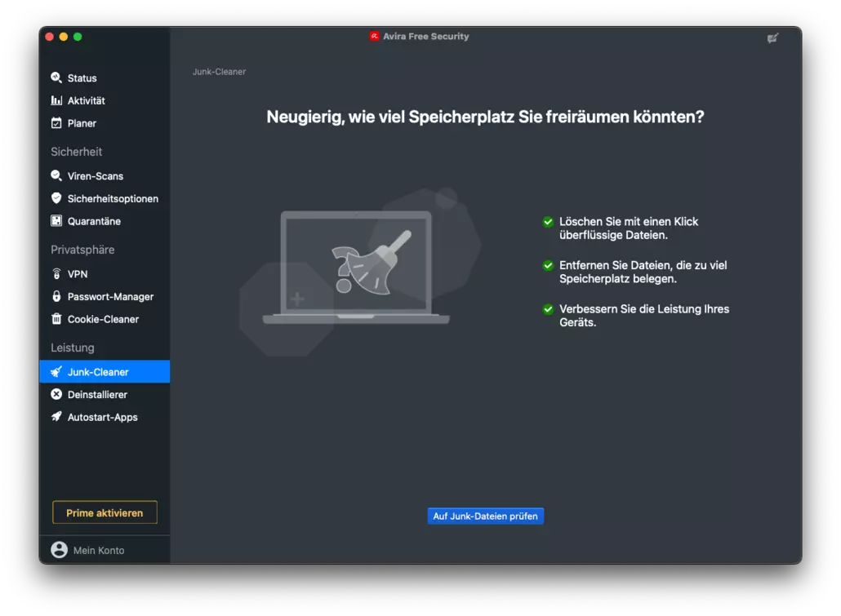Screen dimensions: 841x616
Task: Go to Autostart-Apps section
Action: pyautogui.click(x=102, y=417)
